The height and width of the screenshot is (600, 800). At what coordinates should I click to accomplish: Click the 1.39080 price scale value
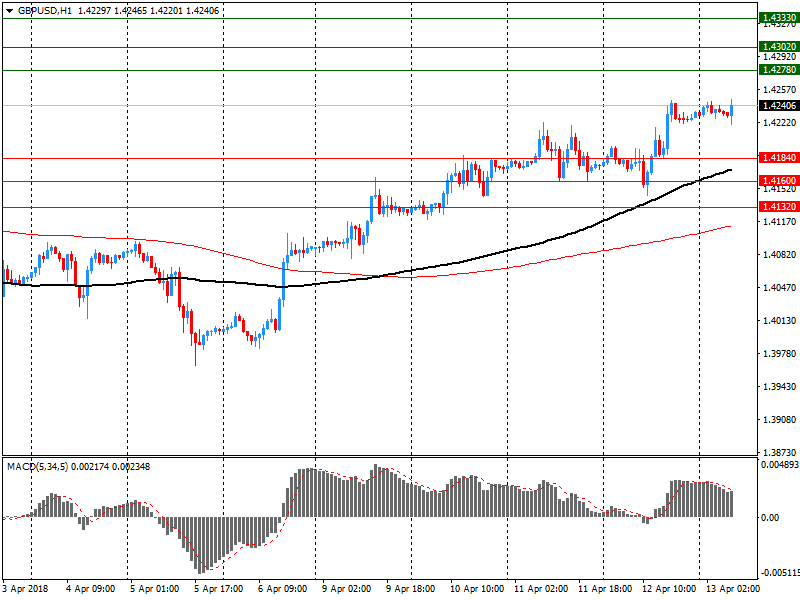click(779, 419)
